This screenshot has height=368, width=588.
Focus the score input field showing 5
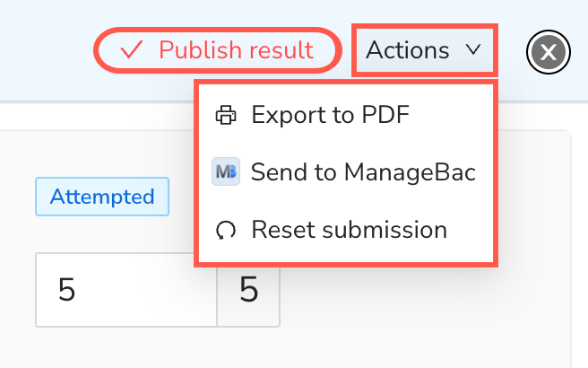(x=126, y=290)
